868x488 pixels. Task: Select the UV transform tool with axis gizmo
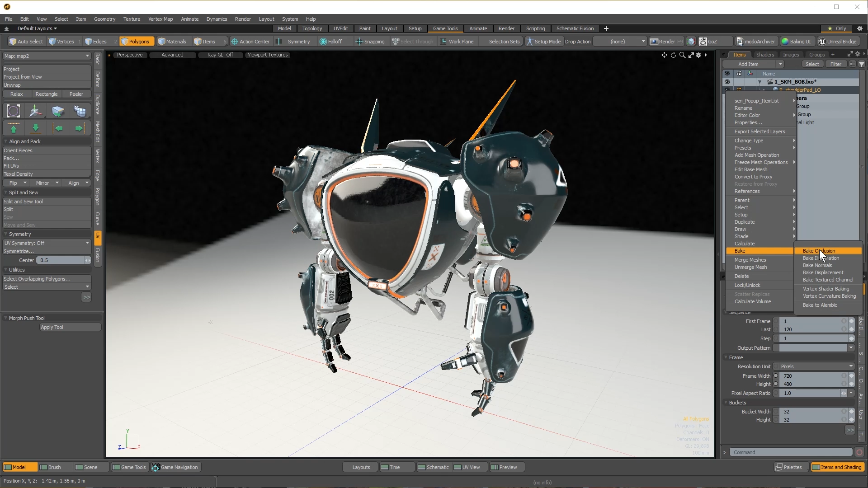35,111
